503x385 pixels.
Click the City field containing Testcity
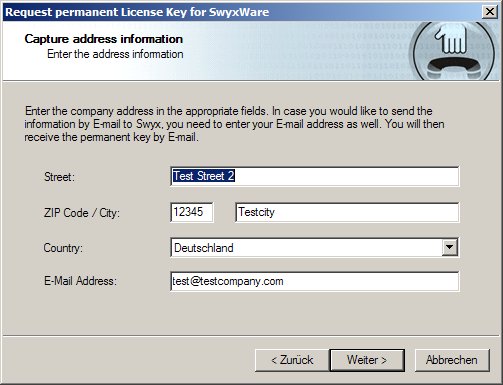point(347,212)
